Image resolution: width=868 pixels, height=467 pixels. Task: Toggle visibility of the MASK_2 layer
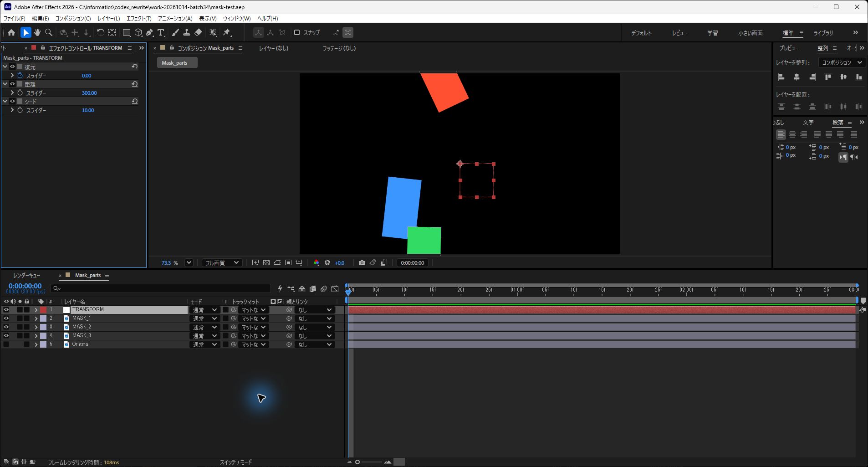coord(6,327)
